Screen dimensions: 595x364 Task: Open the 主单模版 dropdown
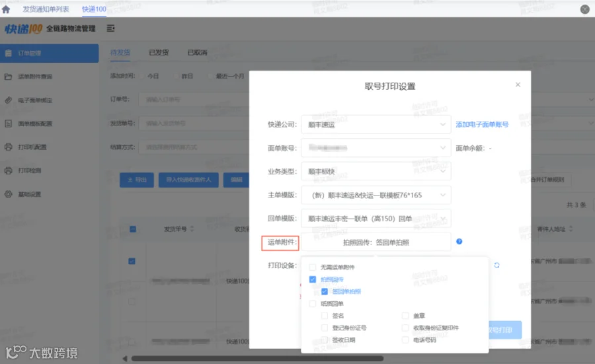click(x=376, y=195)
